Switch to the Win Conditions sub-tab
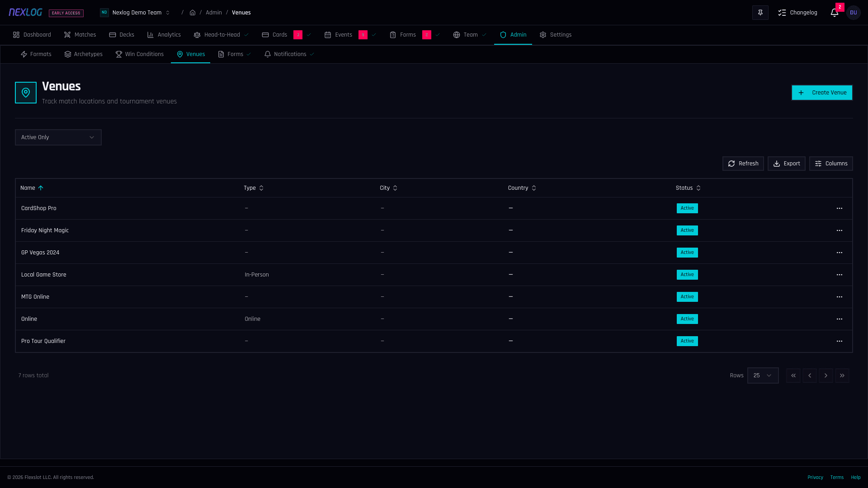The height and width of the screenshot is (488, 868). [140, 54]
